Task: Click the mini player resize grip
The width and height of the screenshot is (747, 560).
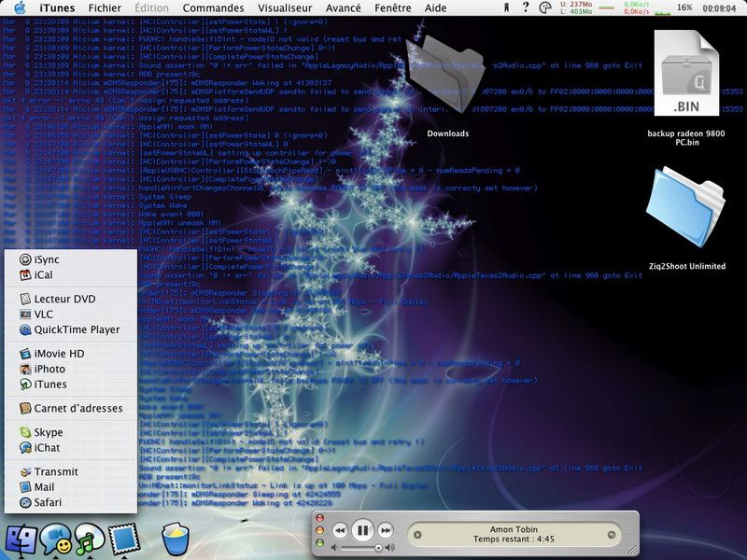Action: [x=632, y=551]
